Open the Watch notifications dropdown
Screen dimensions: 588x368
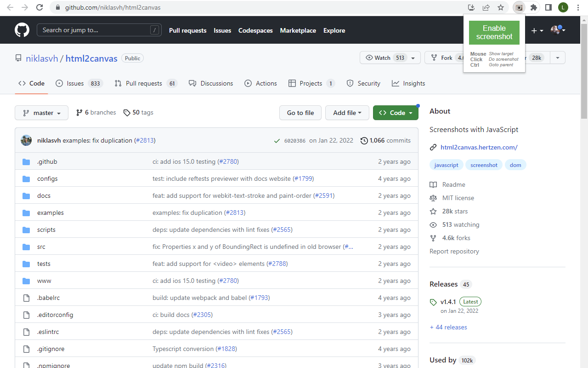pos(413,58)
